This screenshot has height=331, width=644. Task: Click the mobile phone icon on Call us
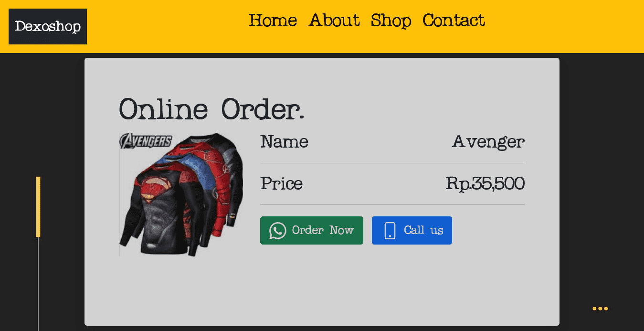pyautogui.click(x=390, y=230)
